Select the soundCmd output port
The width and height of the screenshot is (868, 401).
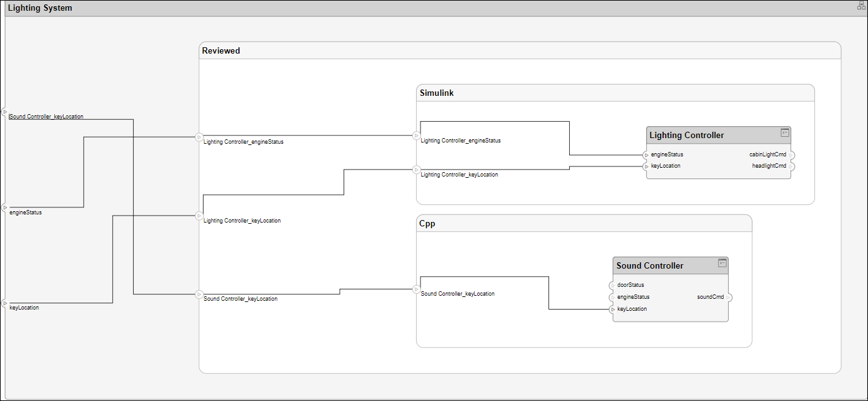[x=729, y=297]
